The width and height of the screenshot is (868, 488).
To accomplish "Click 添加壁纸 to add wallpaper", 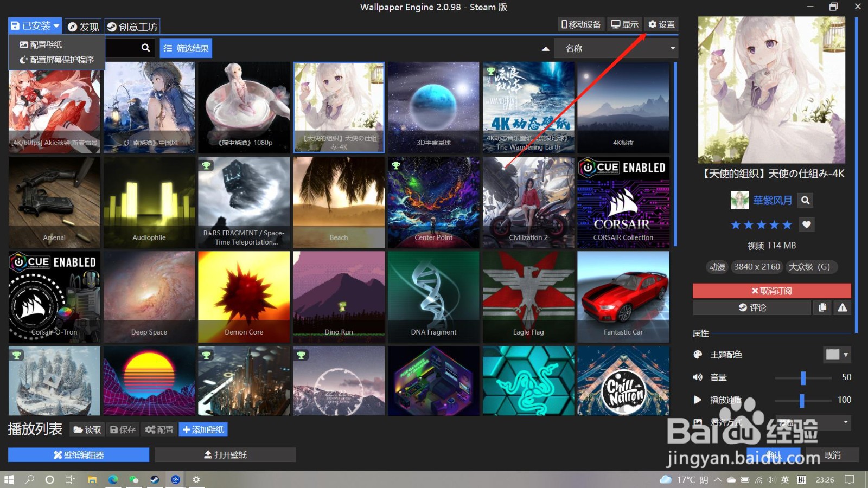I will tap(203, 429).
